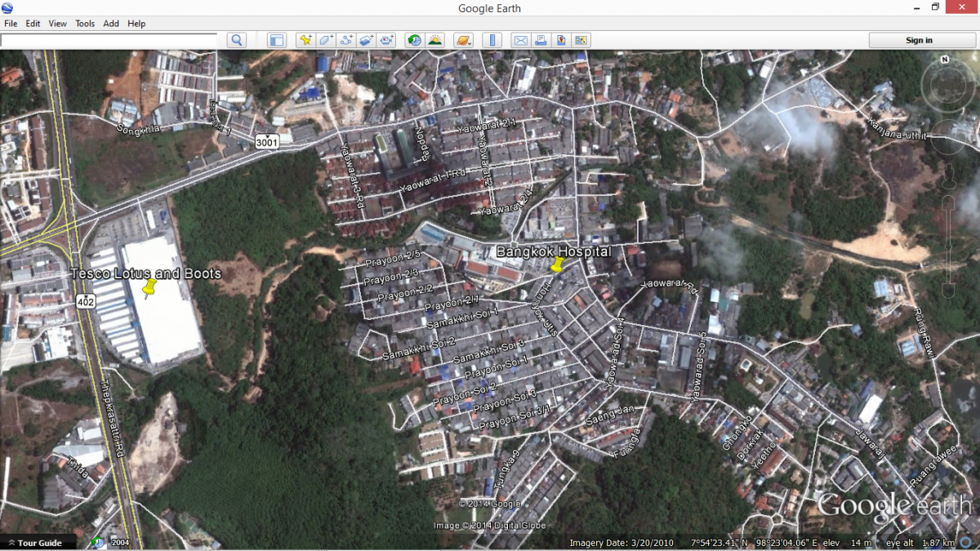
Task: Click the Street View pegman icon
Action: tap(950, 176)
